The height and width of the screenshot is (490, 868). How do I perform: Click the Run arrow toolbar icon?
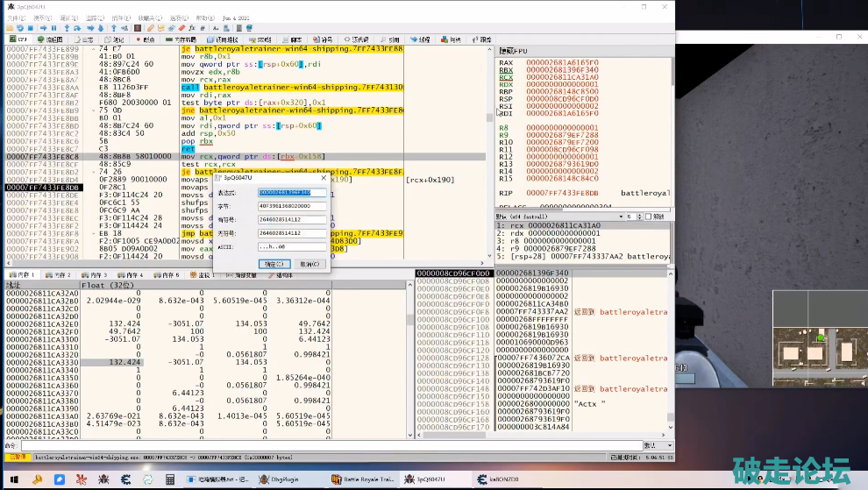pyautogui.click(x=44, y=28)
